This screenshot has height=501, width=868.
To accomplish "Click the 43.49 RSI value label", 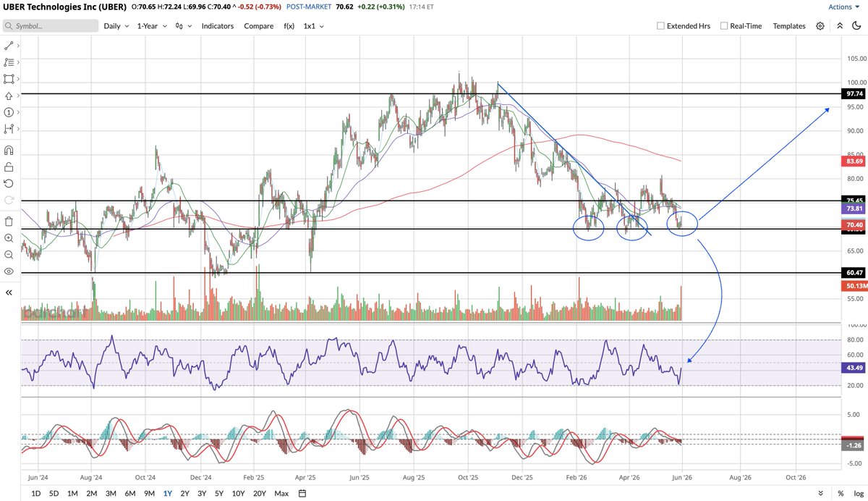I will tap(854, 369).
